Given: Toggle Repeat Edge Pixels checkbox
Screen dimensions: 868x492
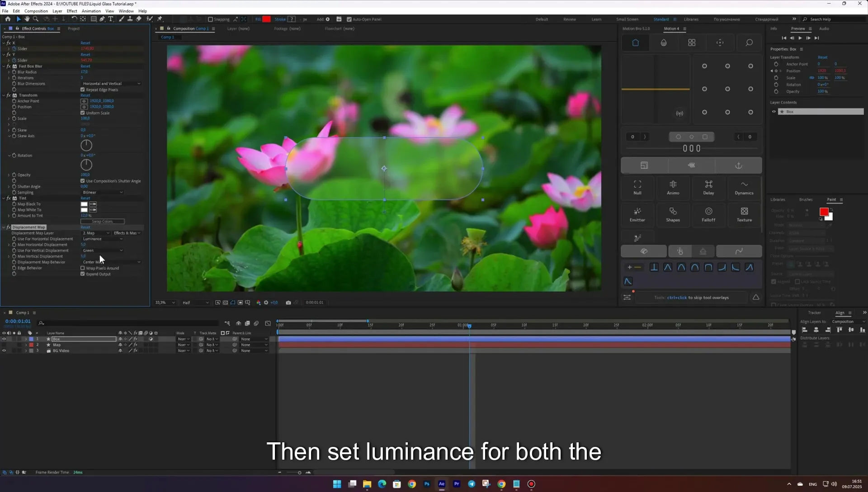Looking at the screenshot, I should (83, 90).
